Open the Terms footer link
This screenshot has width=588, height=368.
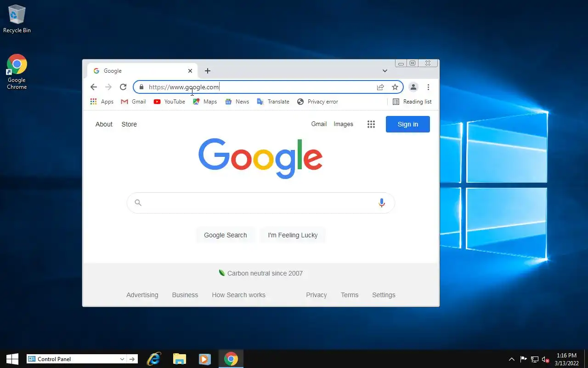coord(350,295)
